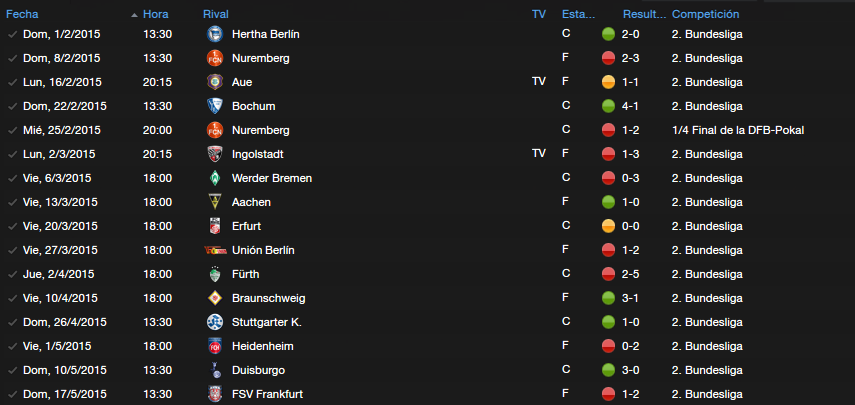The image size is (855, 405).
Task: Click the checkmark beside Dom, 26/4/2015
Action: tap(12, 322)
